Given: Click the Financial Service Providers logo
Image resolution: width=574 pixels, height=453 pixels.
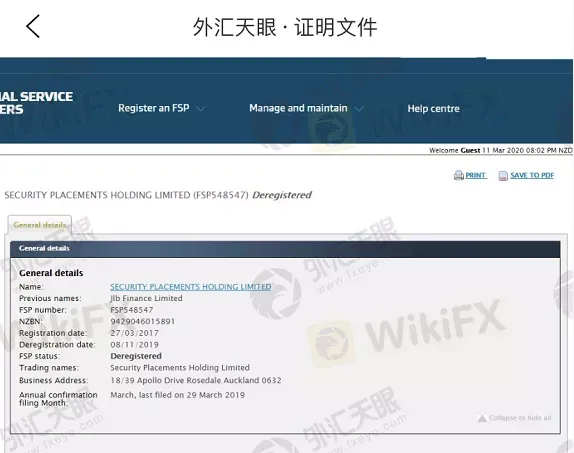Looking at the screenshot, I should pyautogui.click(x=36, y=103).
